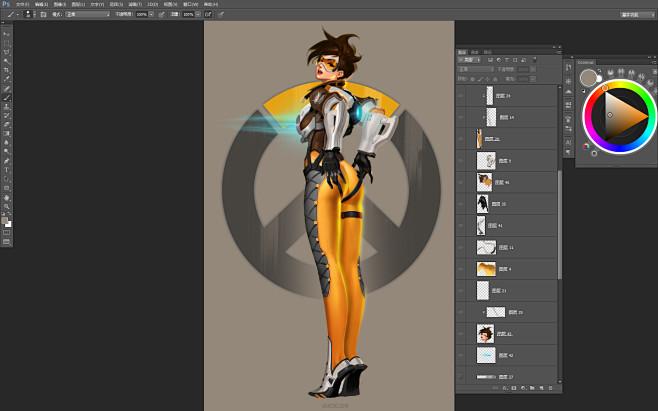The width and height of the screenshot is (658, 411).
Task: Select the Healing Brush tool
Action: point(6,89)
